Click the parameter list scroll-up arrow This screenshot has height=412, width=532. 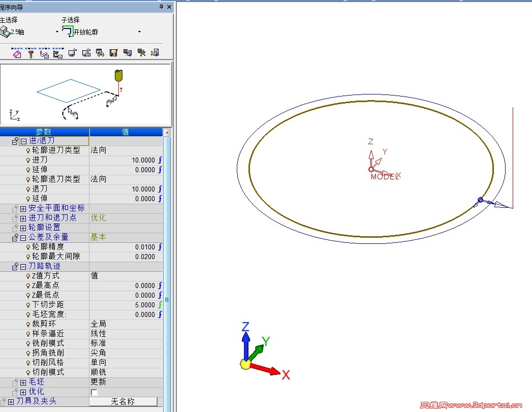167,133
